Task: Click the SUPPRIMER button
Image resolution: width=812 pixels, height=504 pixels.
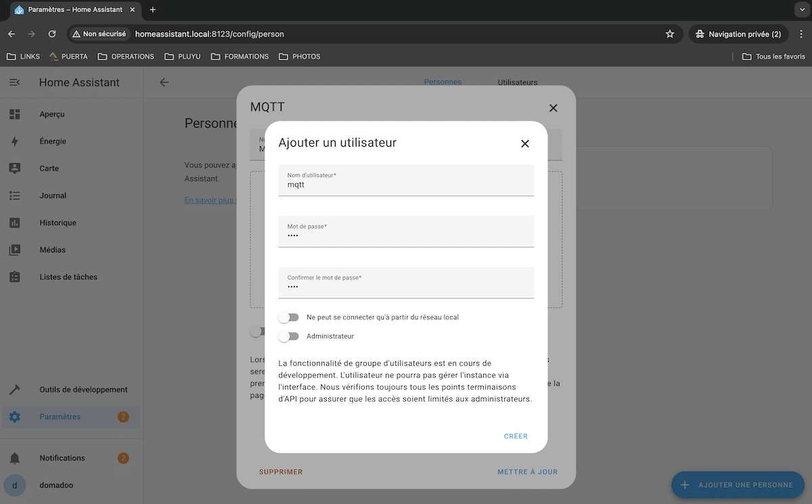Action: 281,472
